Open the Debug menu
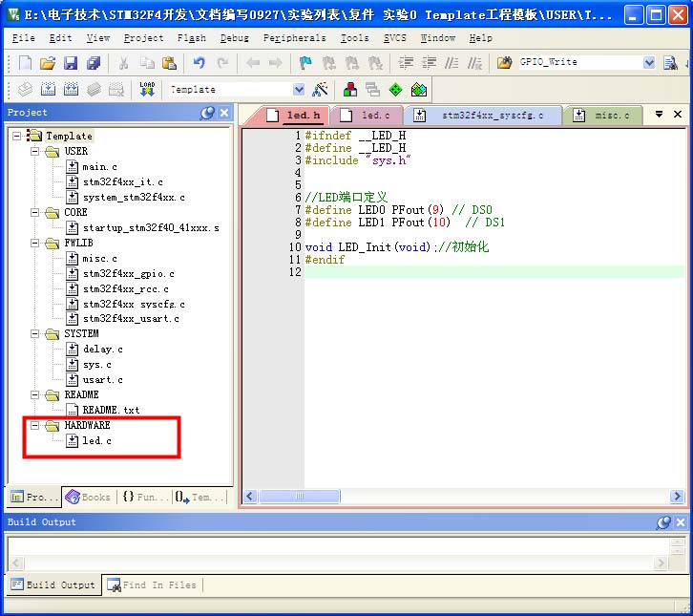The height and width of the screenshot is (616, 693). pos(234,38)
